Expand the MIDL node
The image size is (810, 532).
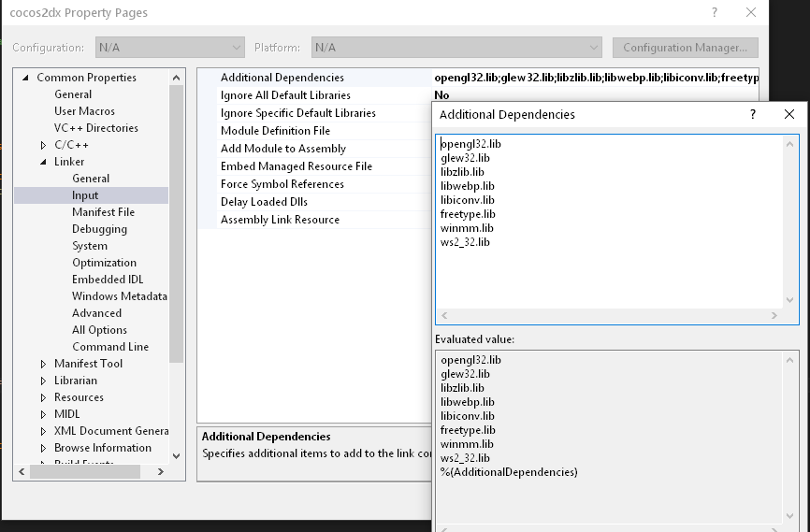43,414
